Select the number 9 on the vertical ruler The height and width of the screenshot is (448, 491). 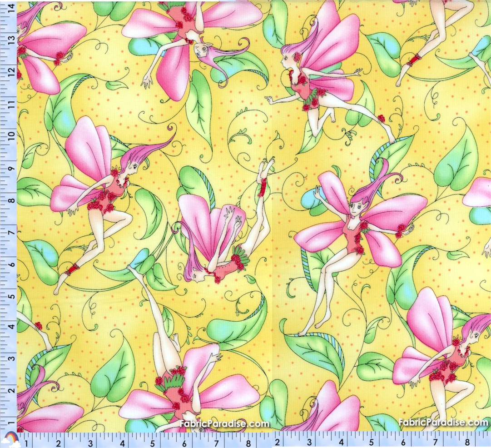[x=12, y=169]
